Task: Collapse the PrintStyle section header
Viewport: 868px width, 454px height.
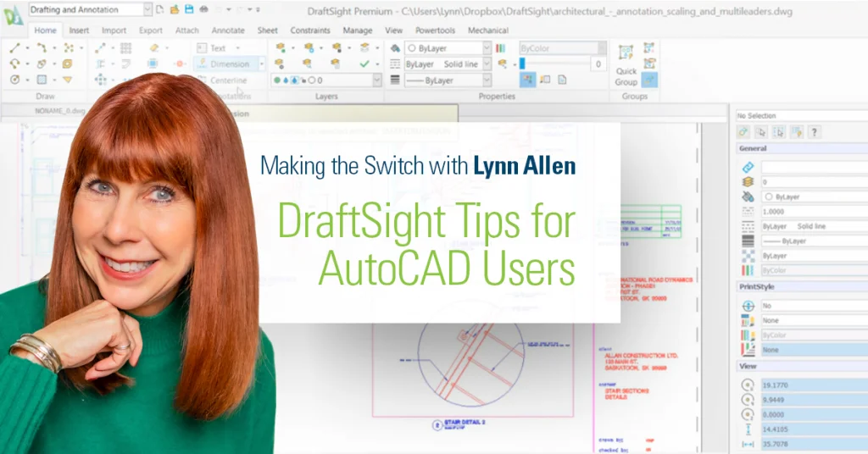Action: (x=755, y=286)
